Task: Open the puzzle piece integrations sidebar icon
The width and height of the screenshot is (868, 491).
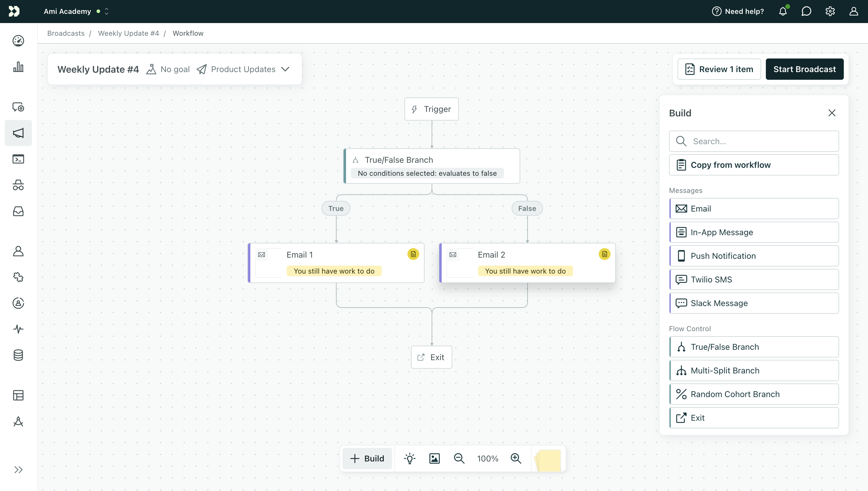Action: (x=18, y=277)
